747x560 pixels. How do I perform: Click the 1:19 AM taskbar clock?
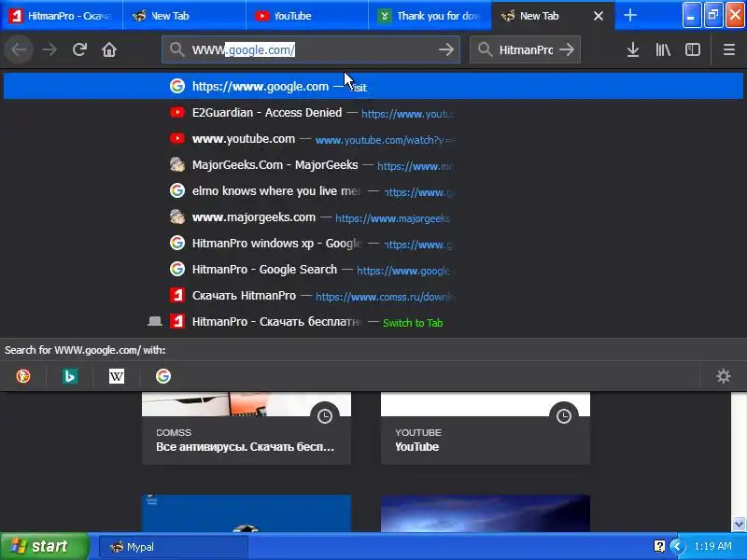(713, 546)
